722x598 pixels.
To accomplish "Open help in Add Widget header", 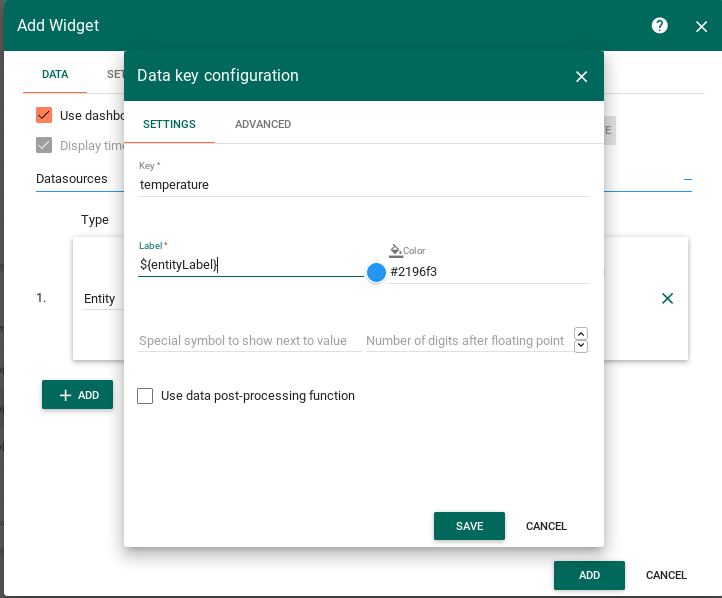I will [x=659, y=26].
